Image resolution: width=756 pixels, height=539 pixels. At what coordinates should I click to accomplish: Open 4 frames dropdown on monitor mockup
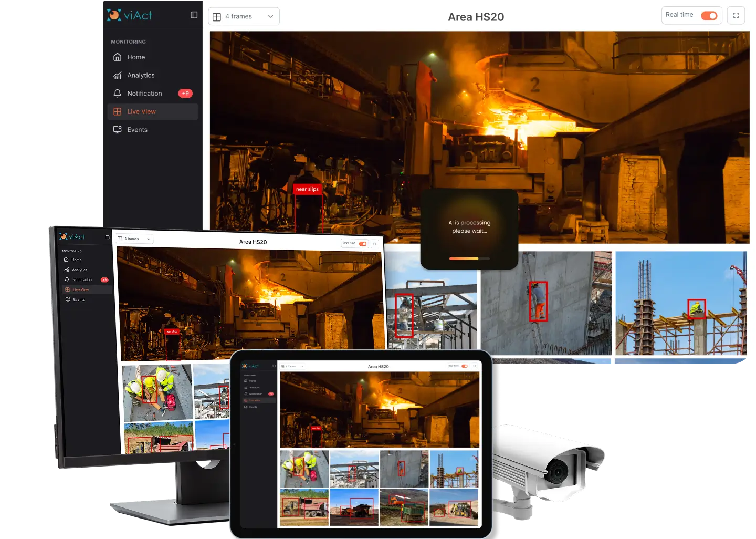pos(134,239)
